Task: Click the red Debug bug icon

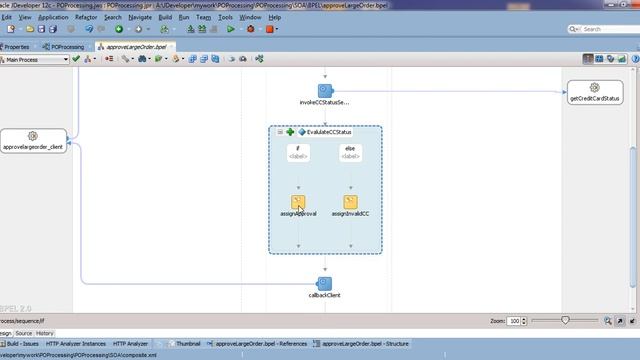Action: (x=251, y=29)
